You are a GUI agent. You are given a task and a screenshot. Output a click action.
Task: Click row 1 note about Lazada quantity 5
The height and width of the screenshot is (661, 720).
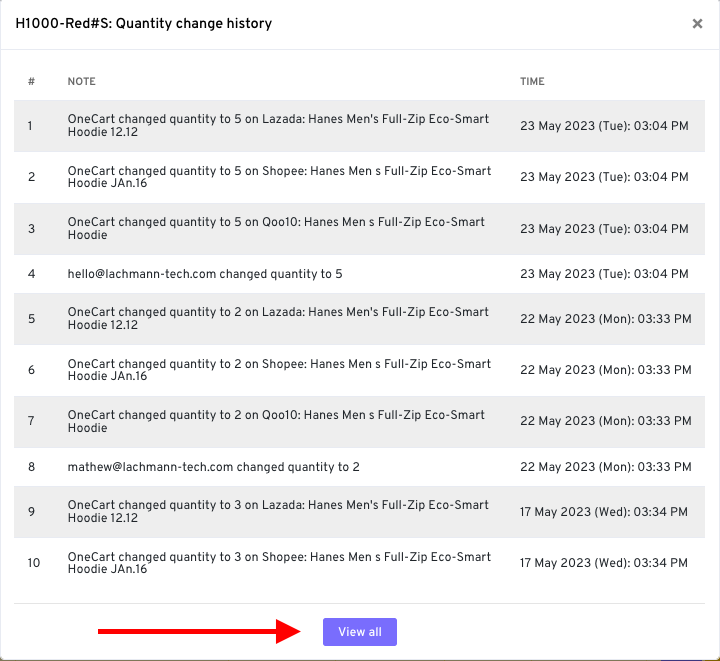click(x=278, y=125)
